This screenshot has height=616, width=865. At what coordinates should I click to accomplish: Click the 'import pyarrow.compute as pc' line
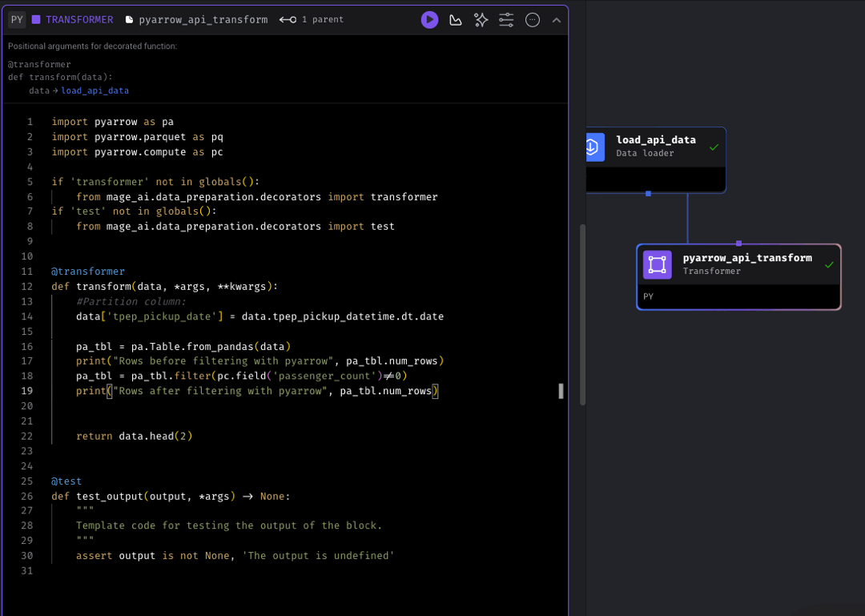click(138, 151)
